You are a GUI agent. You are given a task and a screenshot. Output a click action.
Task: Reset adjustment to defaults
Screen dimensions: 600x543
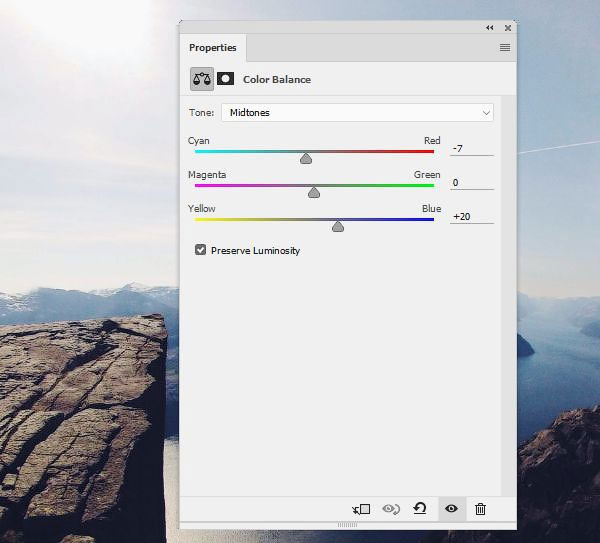pos(420,509)
